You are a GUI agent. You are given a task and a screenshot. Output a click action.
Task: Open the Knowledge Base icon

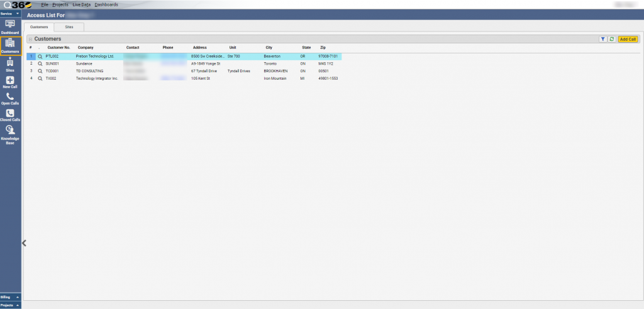click(10, 133)
